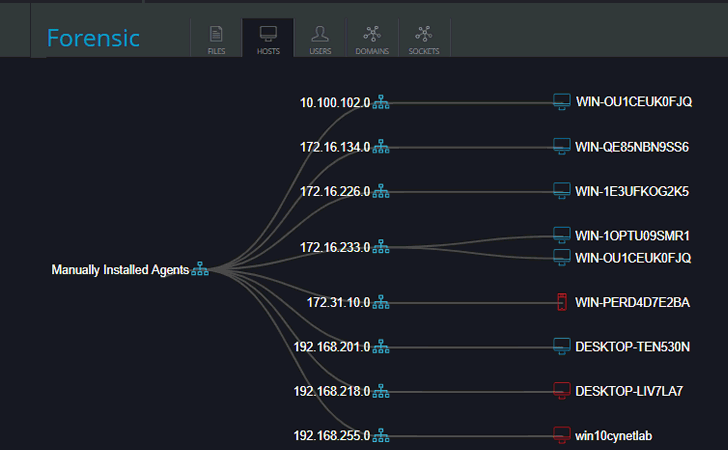
Task: Click the WIN-1OPTU09SMR1 host icon
Action: click(x=562, y=235)
